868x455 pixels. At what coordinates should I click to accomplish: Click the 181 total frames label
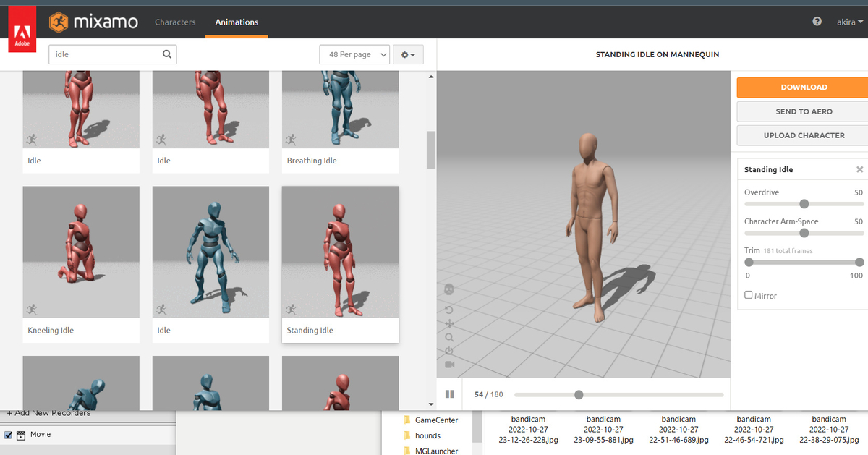[788, 251]
